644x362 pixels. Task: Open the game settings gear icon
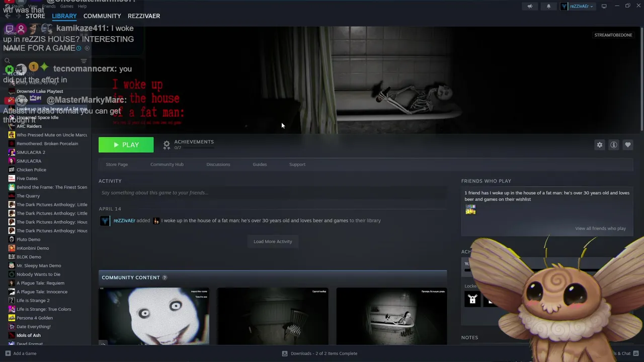(599, 145)
